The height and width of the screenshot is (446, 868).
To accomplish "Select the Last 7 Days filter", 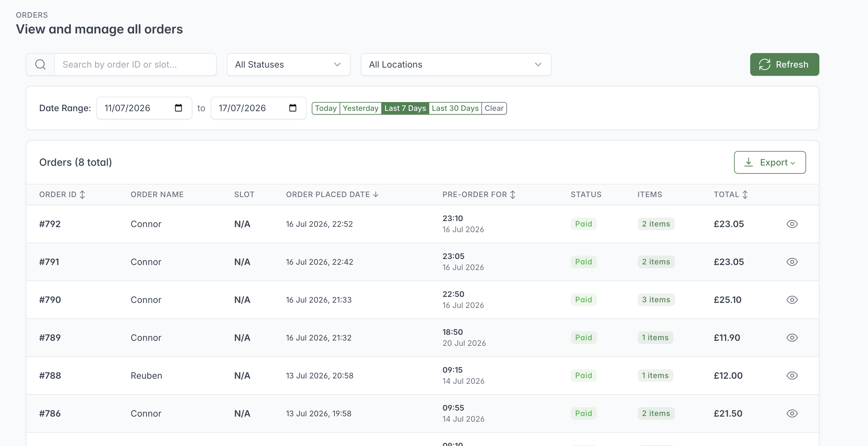I will coord(405,108).
